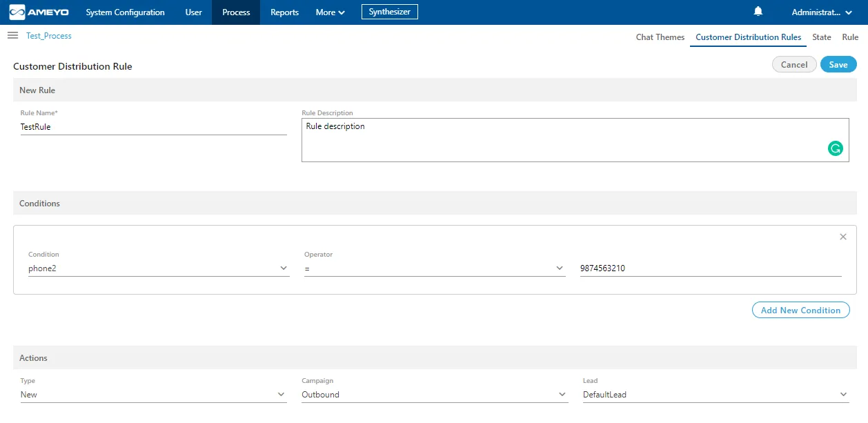Click the Customer Distribution Rule heading
The height and width of the screenshot is (423, 868).
click(x=72, y=67)
